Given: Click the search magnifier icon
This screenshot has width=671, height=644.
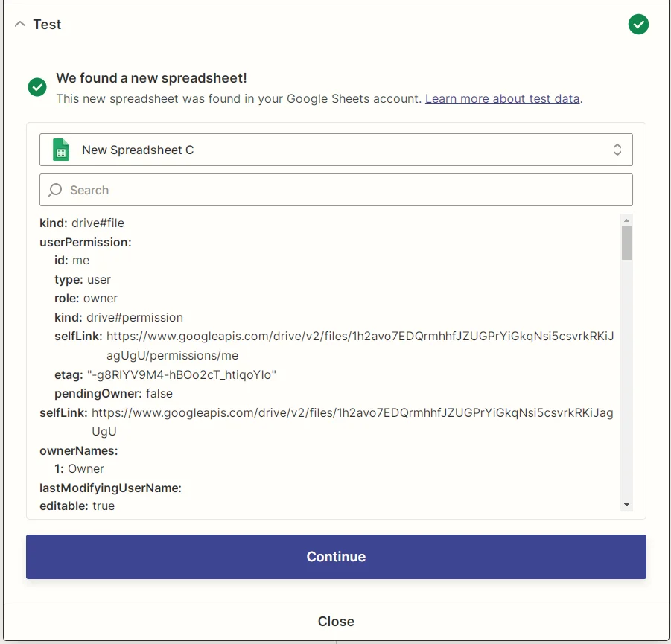Looking at the screenshot, I should [x=54, y=190].
